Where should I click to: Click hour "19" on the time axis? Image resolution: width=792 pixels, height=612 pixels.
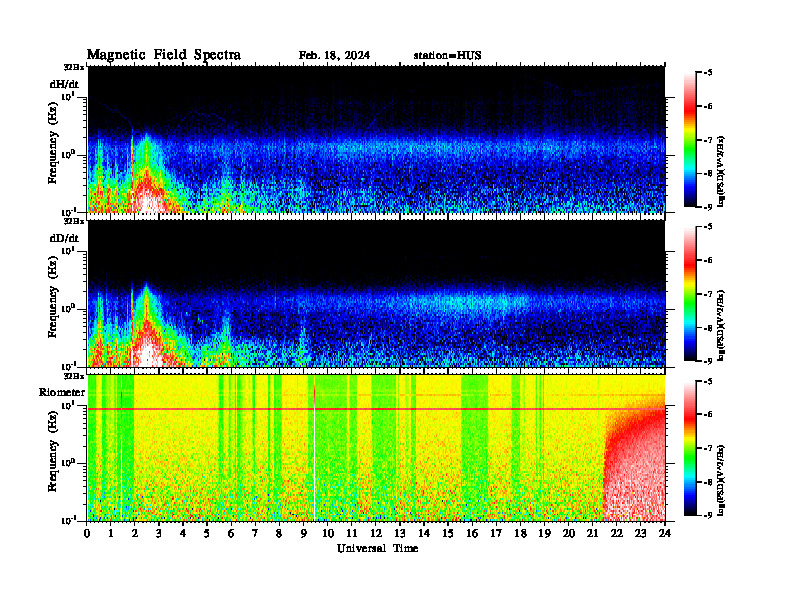(x=544, y=533)
